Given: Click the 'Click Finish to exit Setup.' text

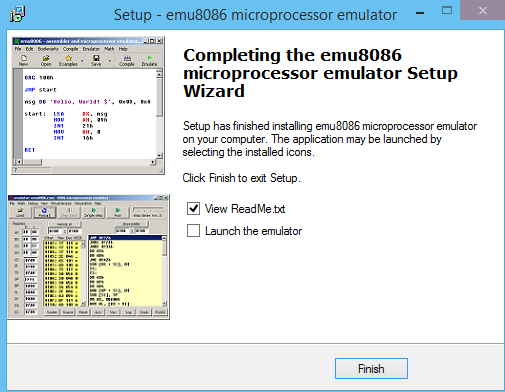Looking at the screenshot, I should pyautogui.click(x=241, y=178).
